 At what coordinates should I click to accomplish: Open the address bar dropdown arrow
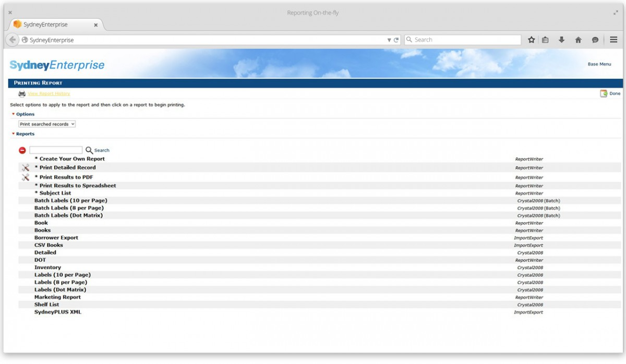tap(389, 39)
